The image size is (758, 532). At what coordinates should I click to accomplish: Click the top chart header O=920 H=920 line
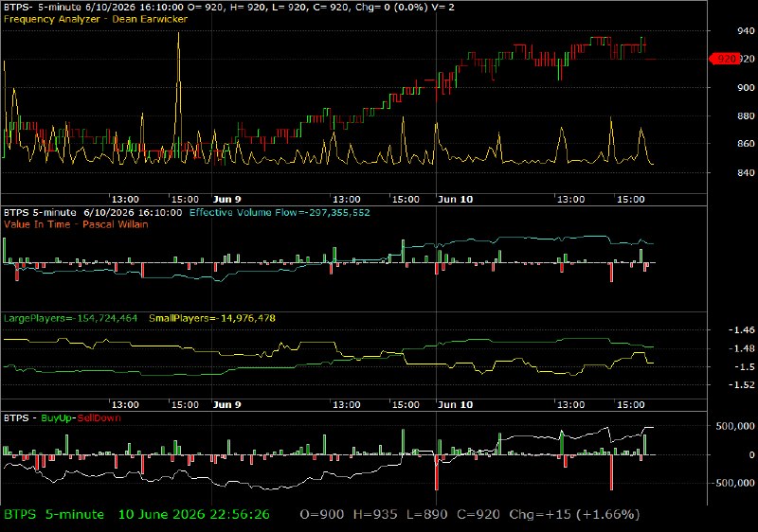[228, 8]
